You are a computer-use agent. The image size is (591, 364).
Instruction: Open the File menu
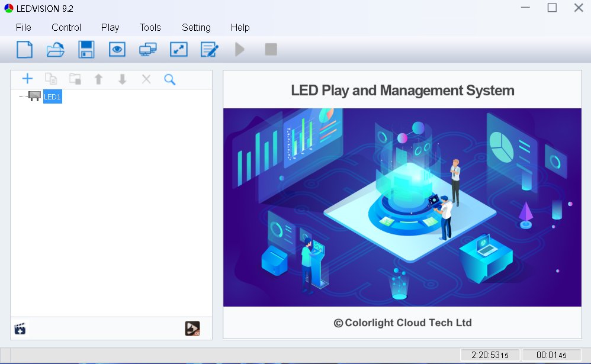[x=23, y=27]
